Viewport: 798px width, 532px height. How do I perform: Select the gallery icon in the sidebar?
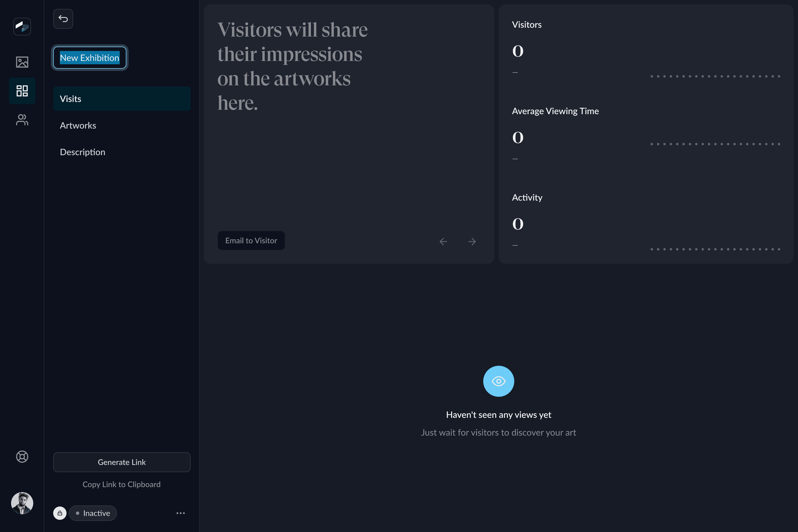pos(22,62)
